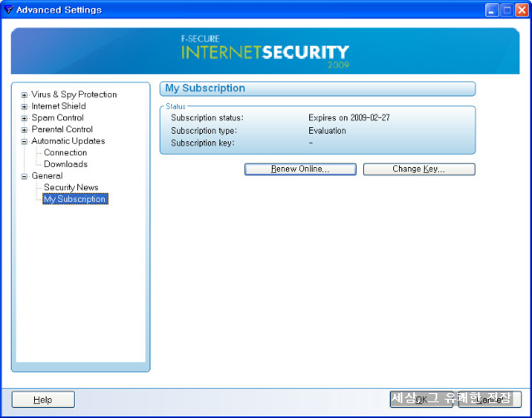The height and width of the screenshot is (418, 532).
Task: Select Spam Control in tree
Action: pyautogui.click(x=57, y=118)
